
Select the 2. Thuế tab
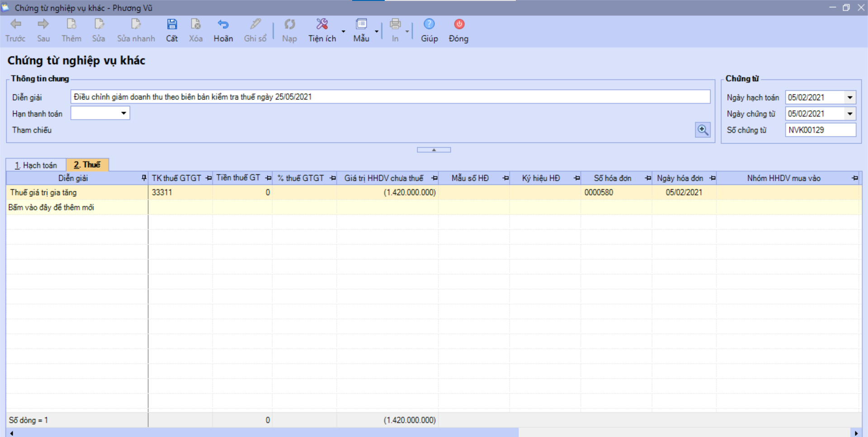coord(87,165)
